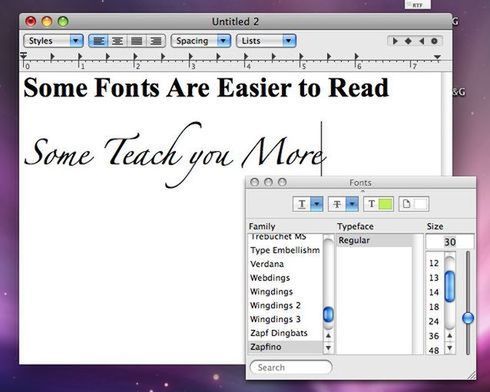
Task: Open the Styles dropdown
Action: coord(53,41)
